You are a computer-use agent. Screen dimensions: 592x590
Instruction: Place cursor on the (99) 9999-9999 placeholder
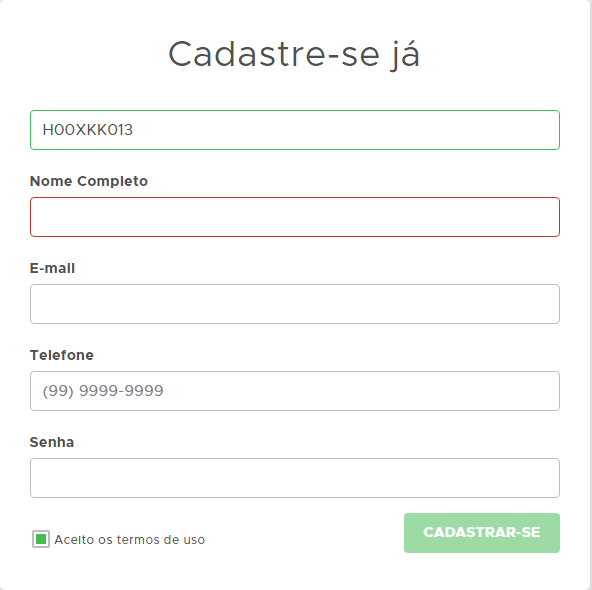103,391
